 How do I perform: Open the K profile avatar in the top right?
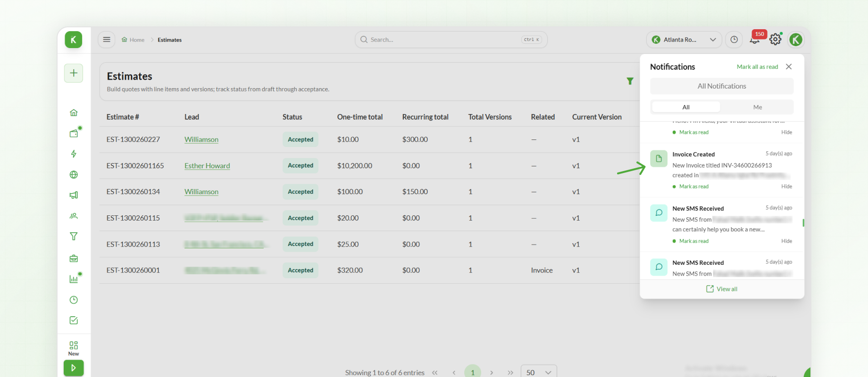point(796,40)
